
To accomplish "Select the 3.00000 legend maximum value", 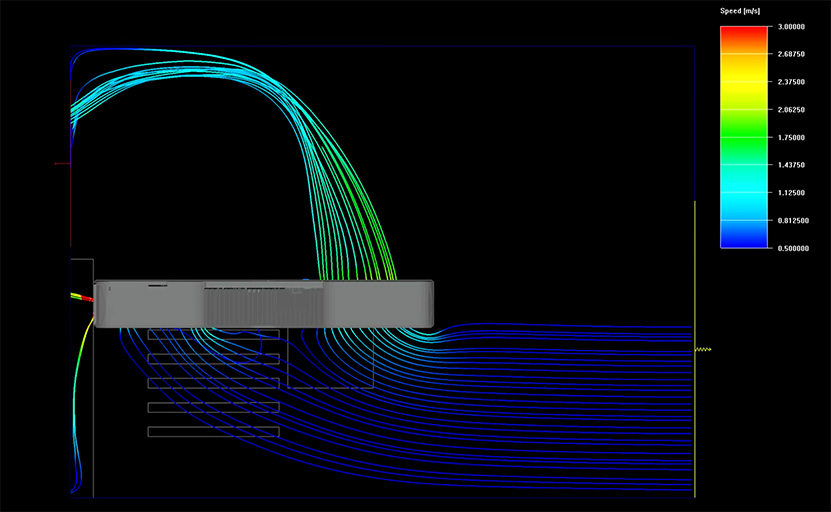I will coord(791,27).
